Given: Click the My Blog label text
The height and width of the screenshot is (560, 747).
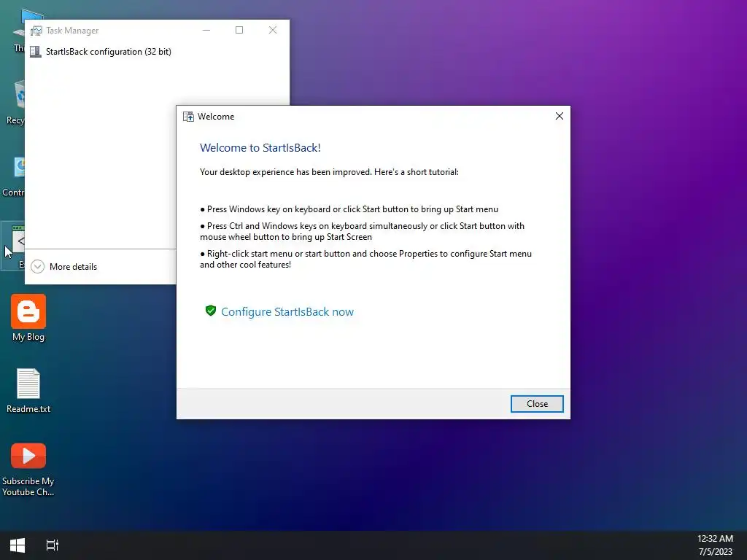Looking at the screenshot, I should [28, 337].
